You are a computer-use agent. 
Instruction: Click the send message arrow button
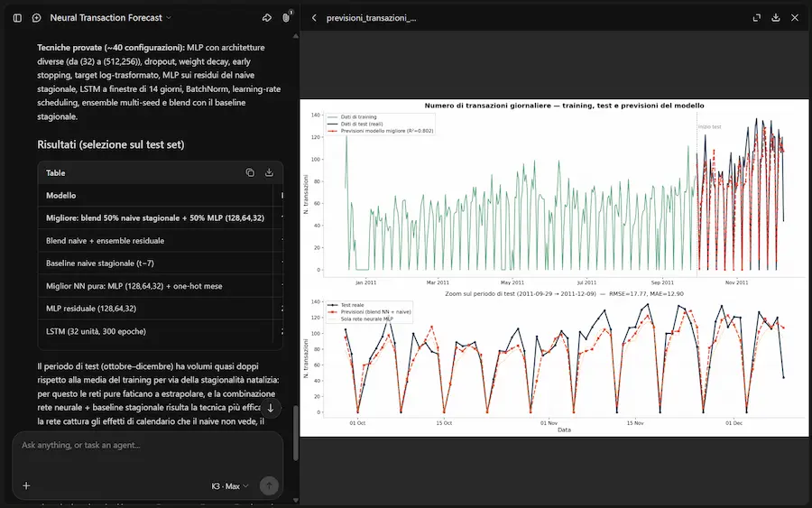[269, 485]
